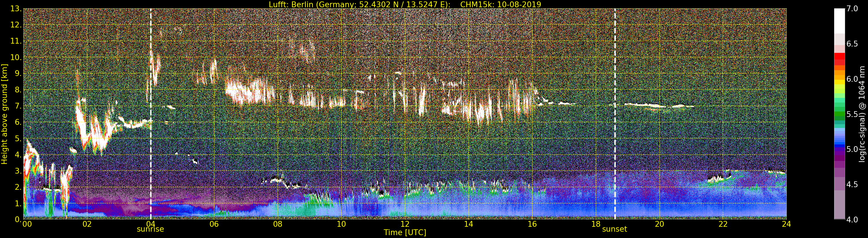Viewport: 868px width, 238px height.
Task: Click time axis tick label '14'
Action: 468,224
